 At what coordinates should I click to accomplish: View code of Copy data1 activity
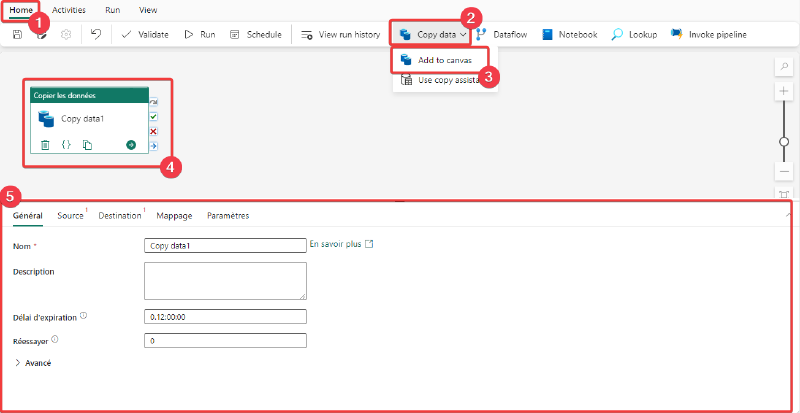click(x=66, y=145)
